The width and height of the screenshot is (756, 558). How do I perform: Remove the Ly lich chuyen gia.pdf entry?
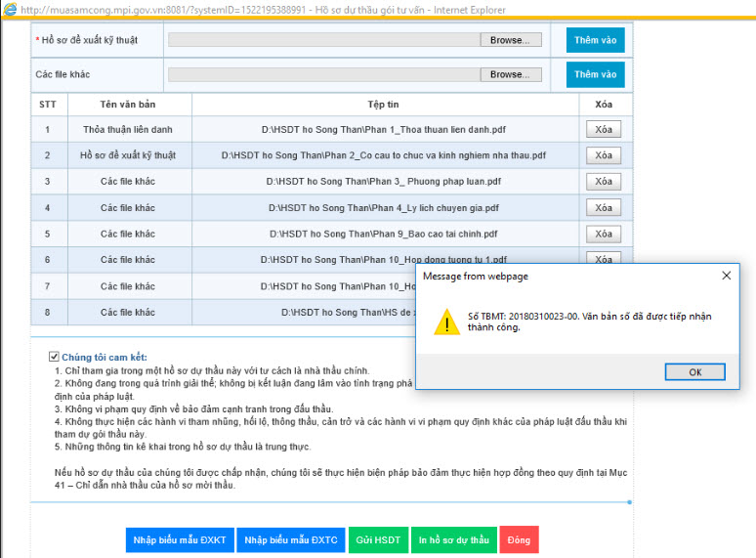pyautogui.click(x=603, y=207)
